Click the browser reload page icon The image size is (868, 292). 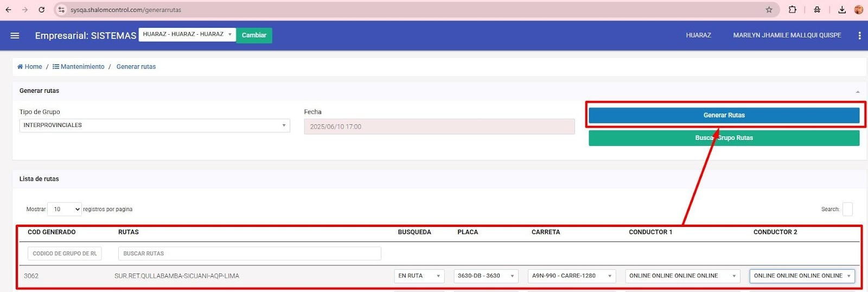point(42,10)
